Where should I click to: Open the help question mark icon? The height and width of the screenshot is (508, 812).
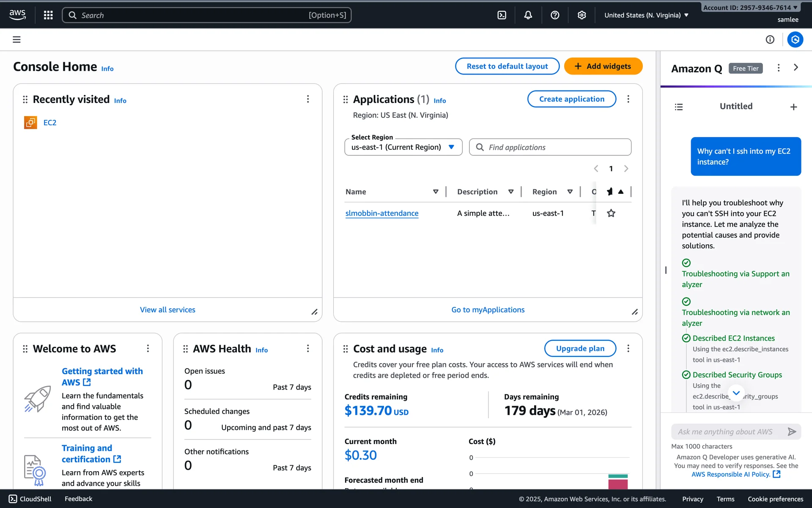tap(555, 15)
